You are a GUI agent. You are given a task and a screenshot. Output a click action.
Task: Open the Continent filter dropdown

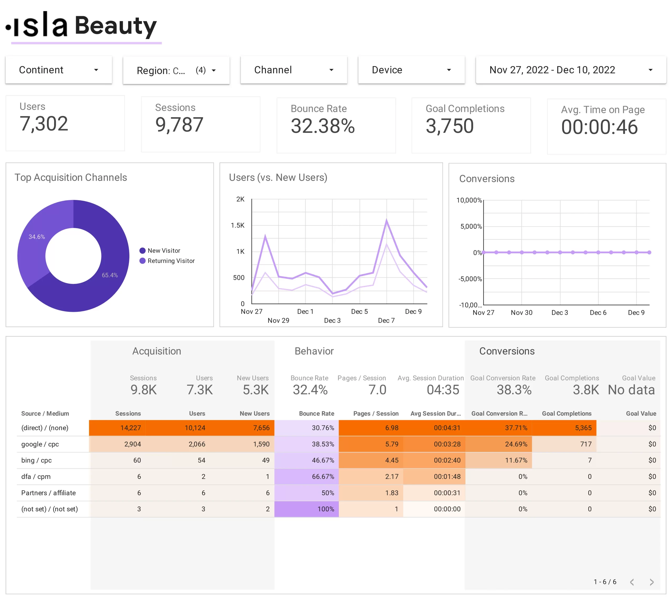coord(59,70)
